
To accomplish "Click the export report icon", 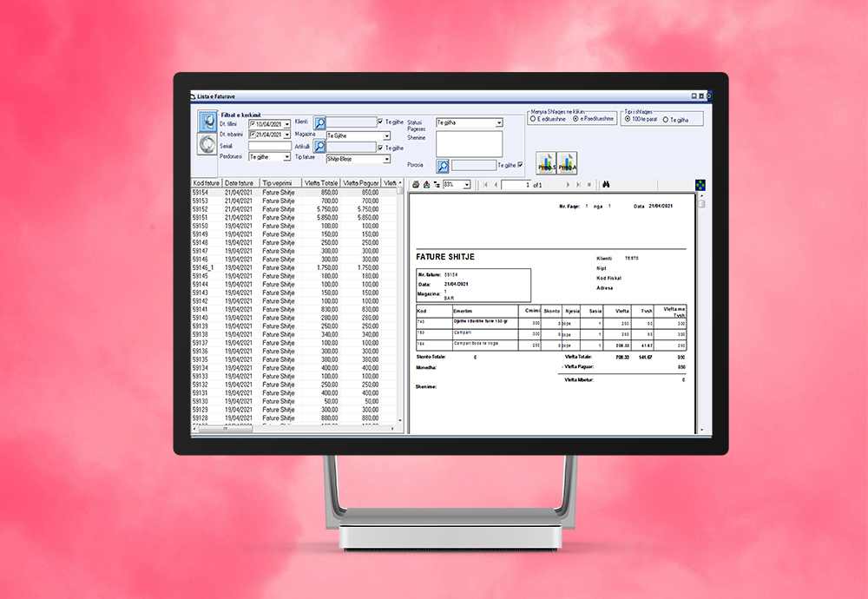I will pyautogui.click(x=426, y=185).
